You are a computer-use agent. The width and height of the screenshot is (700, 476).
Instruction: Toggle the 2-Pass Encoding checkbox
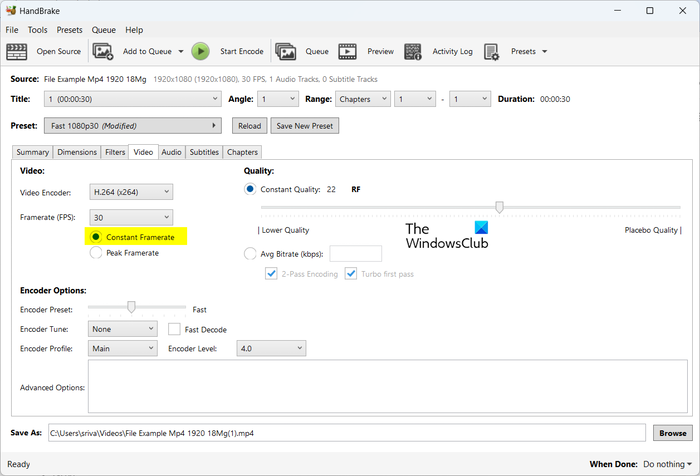[271, 274]
